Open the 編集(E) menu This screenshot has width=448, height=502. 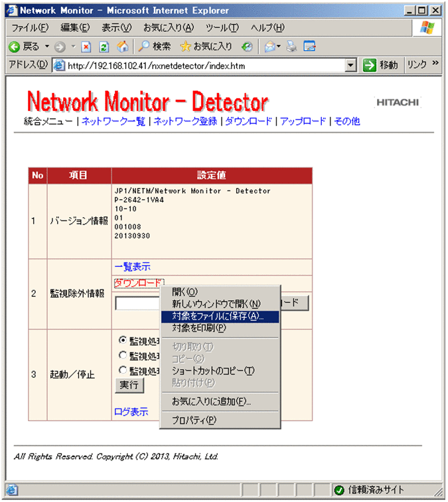click(75, 28)
